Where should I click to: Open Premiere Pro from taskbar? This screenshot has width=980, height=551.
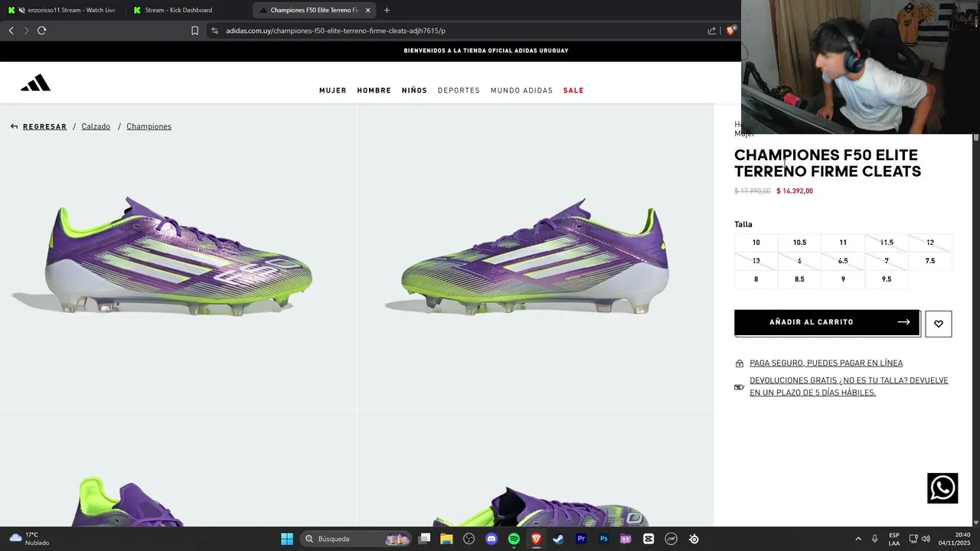581,539
